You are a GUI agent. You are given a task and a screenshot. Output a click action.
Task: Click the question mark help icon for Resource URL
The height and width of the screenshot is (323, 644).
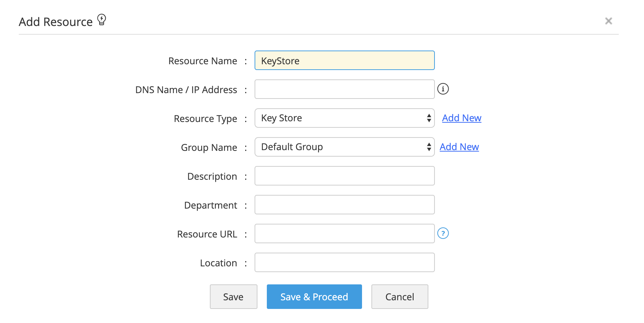[443, 233]
